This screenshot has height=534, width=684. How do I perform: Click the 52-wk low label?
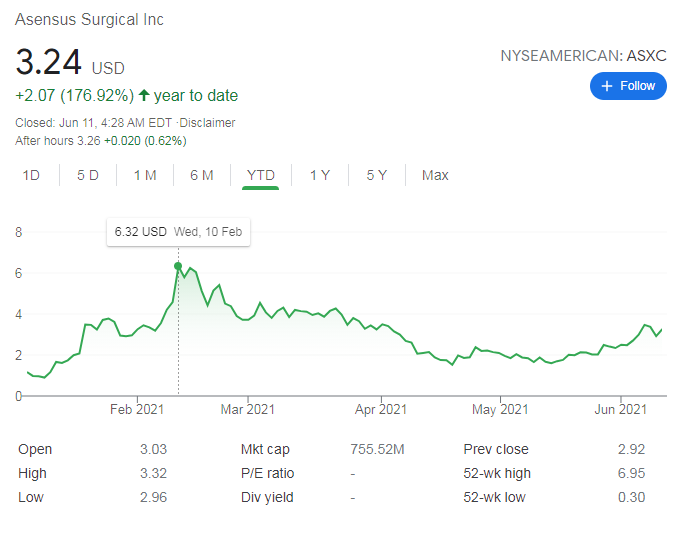(494, 497)
